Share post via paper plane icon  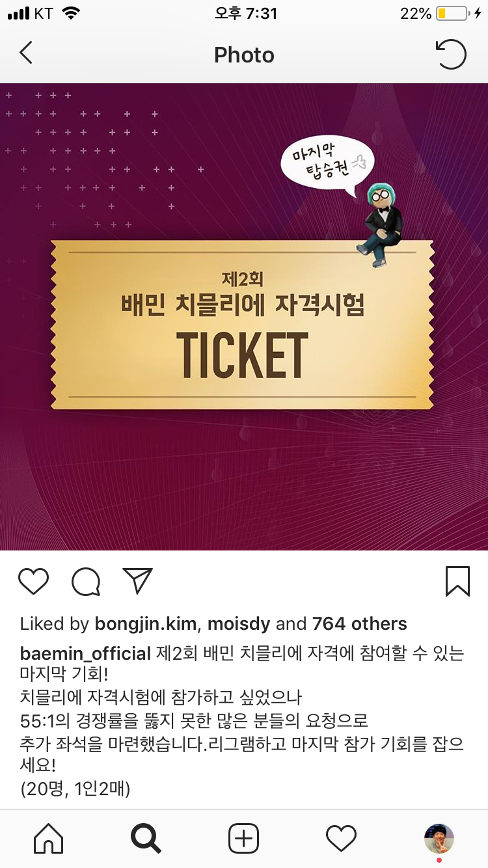click(x=137, y=580)
